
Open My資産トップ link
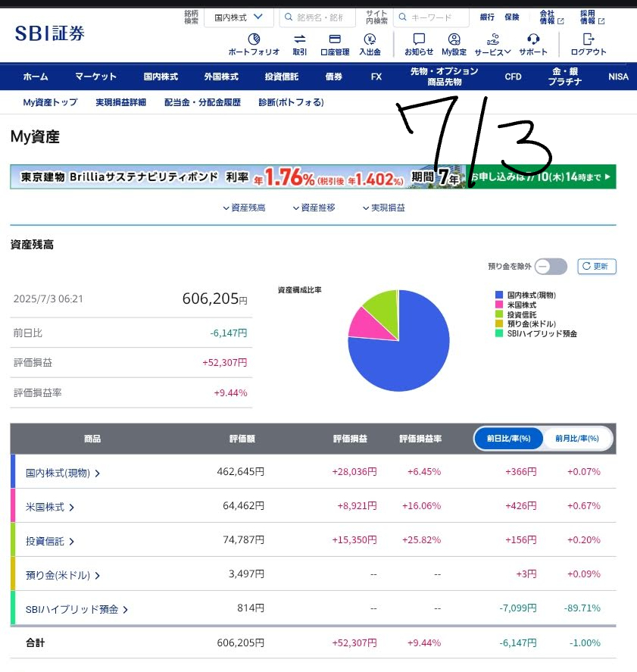tap(50, 102)
